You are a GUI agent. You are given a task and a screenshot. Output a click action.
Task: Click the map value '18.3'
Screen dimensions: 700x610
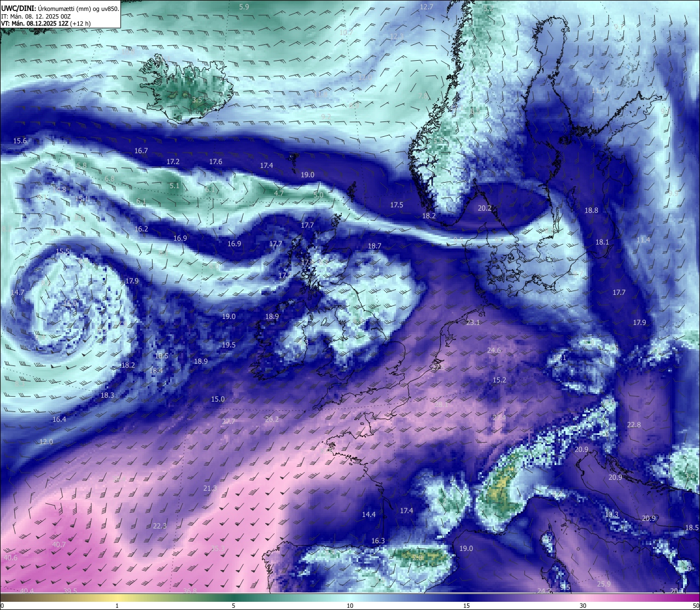coord(107,396)
